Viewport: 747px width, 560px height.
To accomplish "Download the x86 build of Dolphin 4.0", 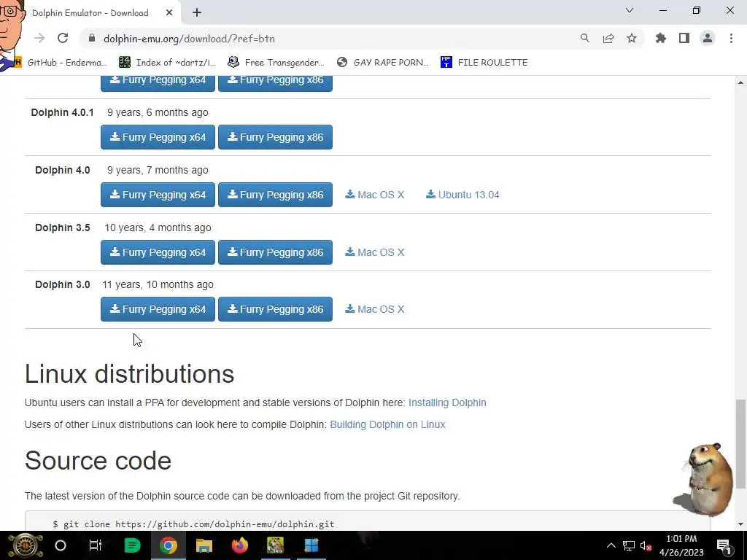I will (275, 195).
